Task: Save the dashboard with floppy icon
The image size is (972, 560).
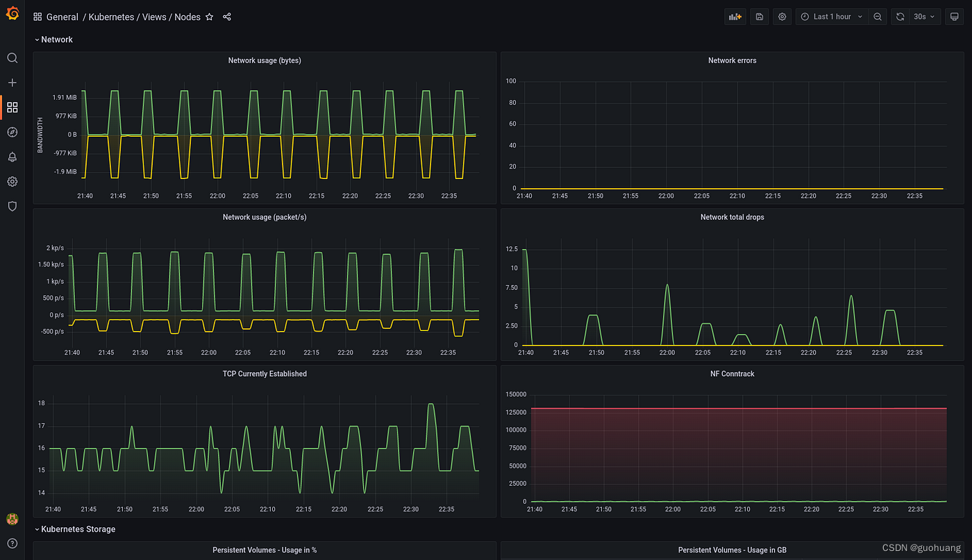Action: pos(760,17)
